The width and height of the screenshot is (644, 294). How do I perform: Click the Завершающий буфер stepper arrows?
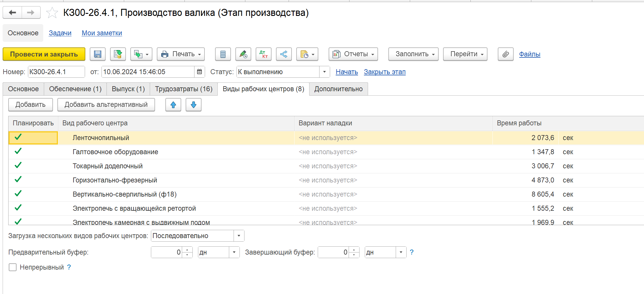coord(354,252)
